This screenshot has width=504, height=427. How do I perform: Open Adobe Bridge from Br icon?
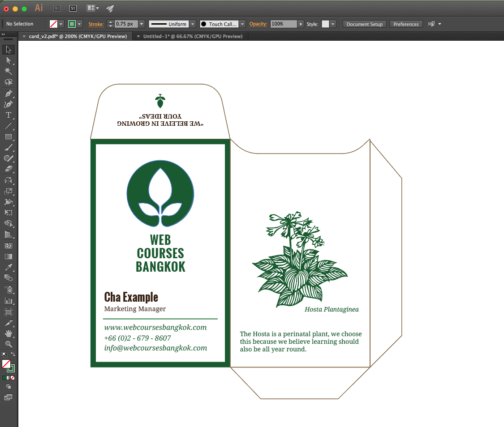(x=57, y=9)
